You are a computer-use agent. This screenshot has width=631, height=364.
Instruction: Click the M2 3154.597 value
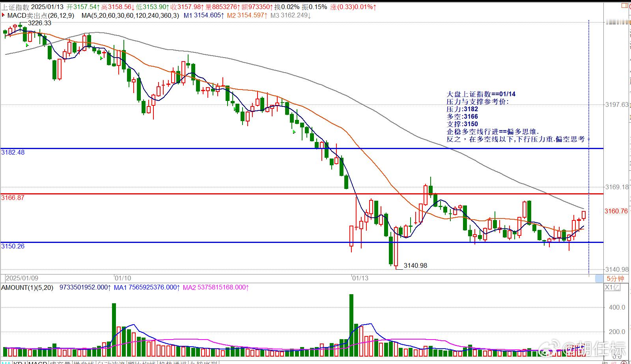pyautogui.click(x=247, y=16)
